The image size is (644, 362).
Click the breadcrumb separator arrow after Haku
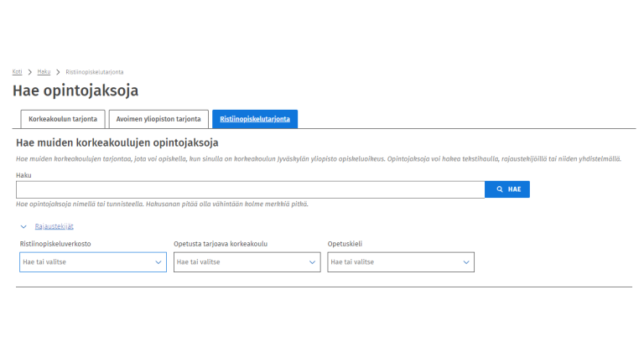point(58,72)
